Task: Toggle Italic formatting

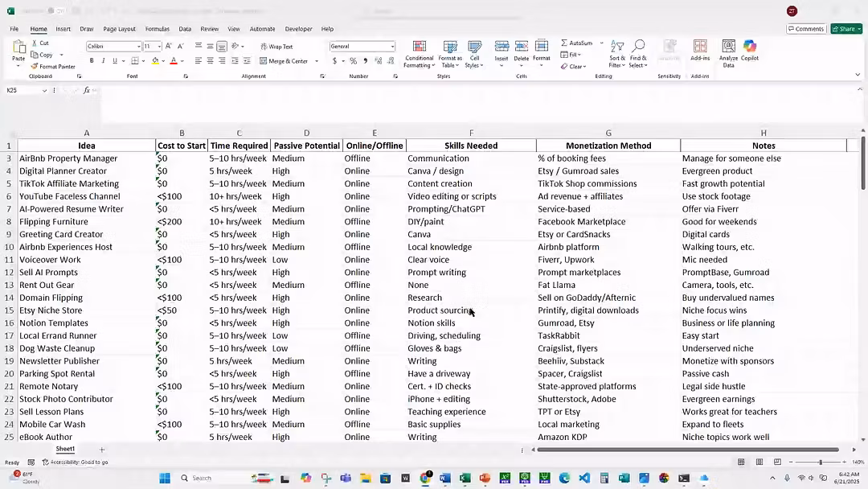Action: [103, 61]
